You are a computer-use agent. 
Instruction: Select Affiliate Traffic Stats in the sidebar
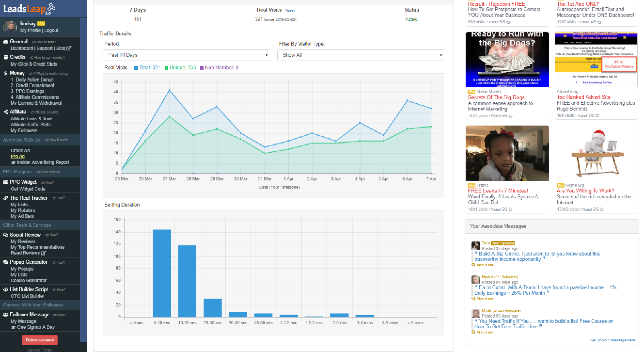pyautogui.click(x=32, y=124)
